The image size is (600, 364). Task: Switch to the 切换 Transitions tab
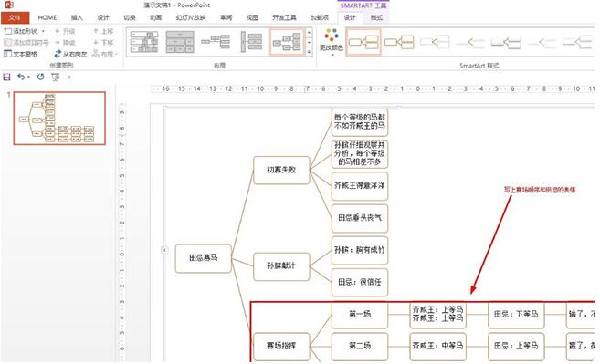130,17
